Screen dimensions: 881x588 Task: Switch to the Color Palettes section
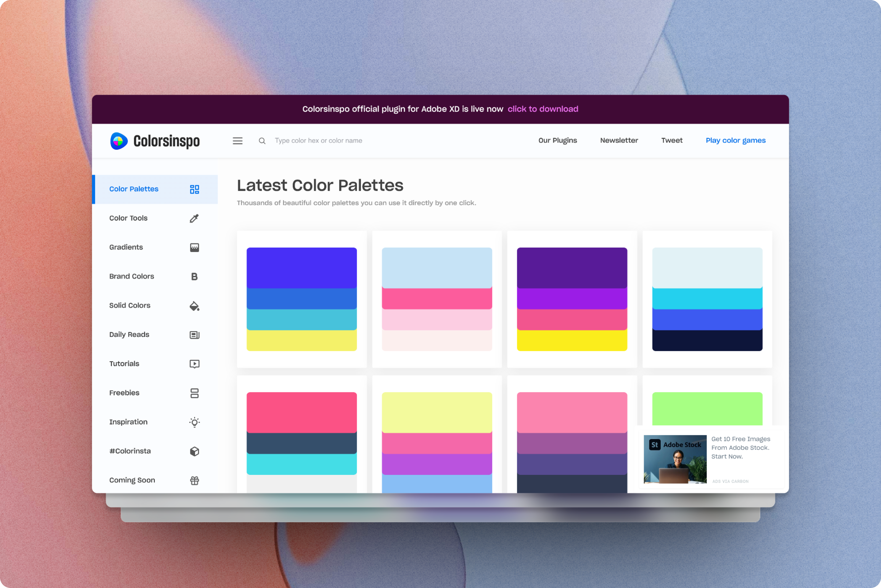[x=134, y=189]
